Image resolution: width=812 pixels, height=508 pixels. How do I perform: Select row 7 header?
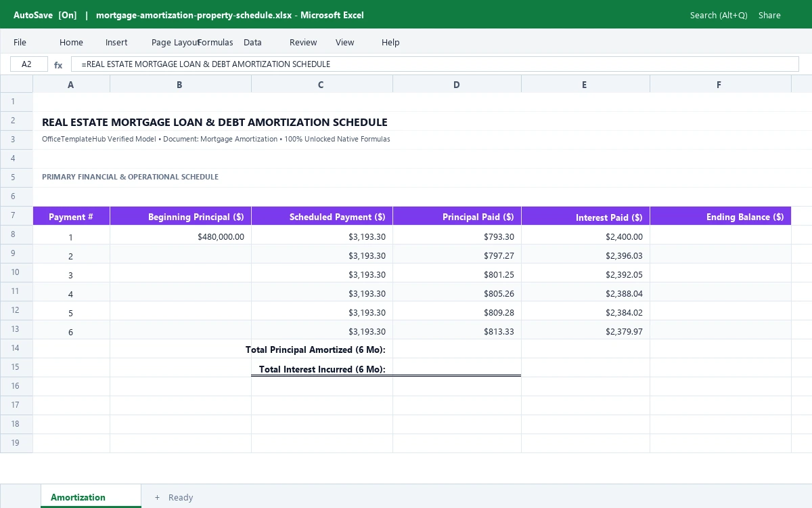pos(16,215)
